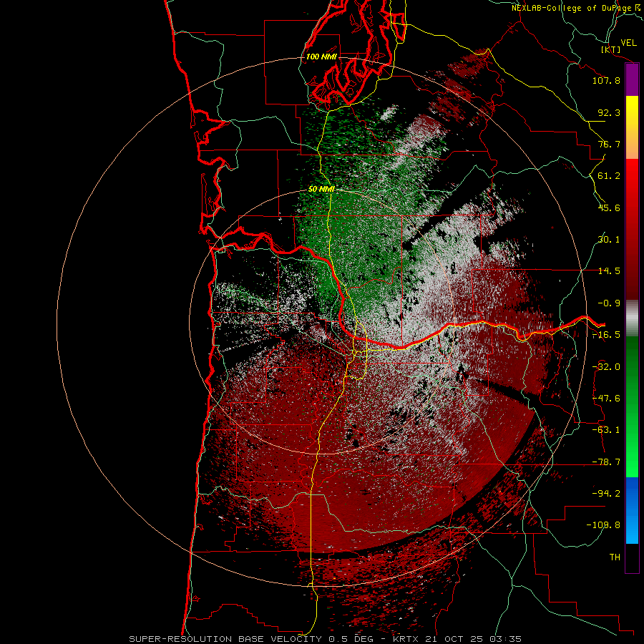Click the 14.5 velocity scale label
This screenshot has width=644, height=644.
click(609, 271)
